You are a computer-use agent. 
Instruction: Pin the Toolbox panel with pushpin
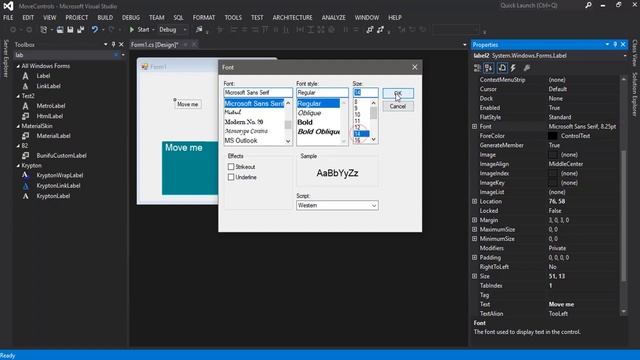pos(113,44)
